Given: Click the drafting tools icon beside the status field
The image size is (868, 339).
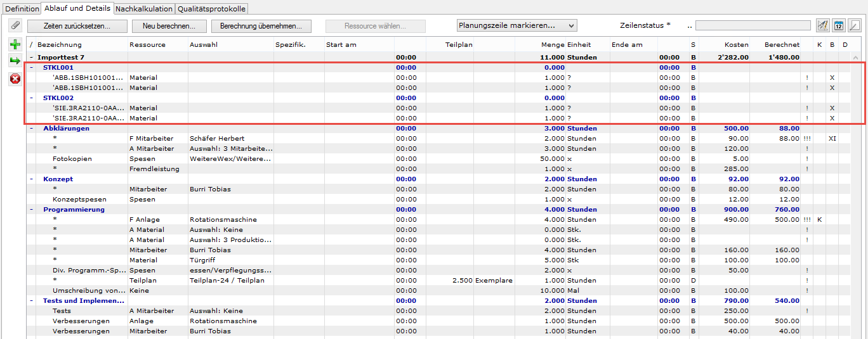Looking at the screenshot, I should click(x=823, y=26).
